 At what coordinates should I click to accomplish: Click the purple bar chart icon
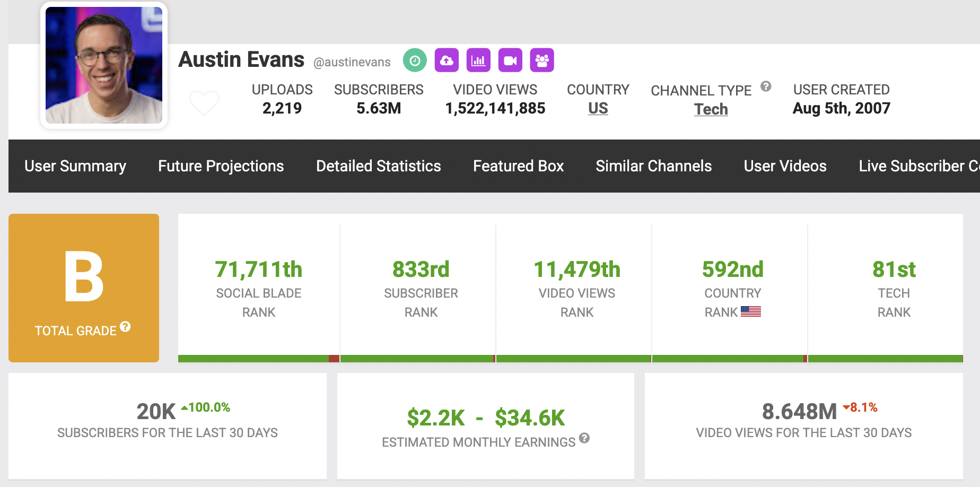click(x=478, y=60)
